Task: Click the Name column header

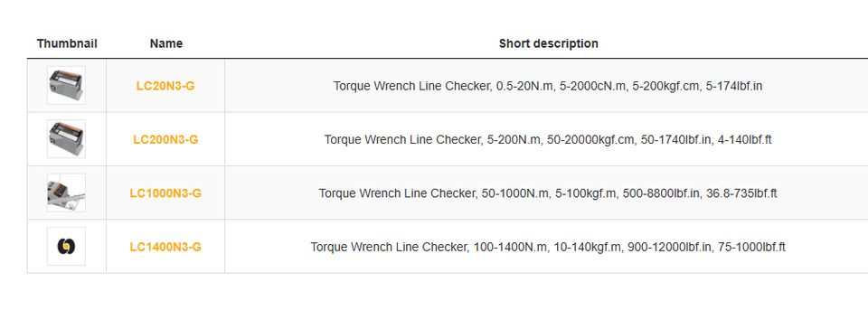Action: (166, 43)
